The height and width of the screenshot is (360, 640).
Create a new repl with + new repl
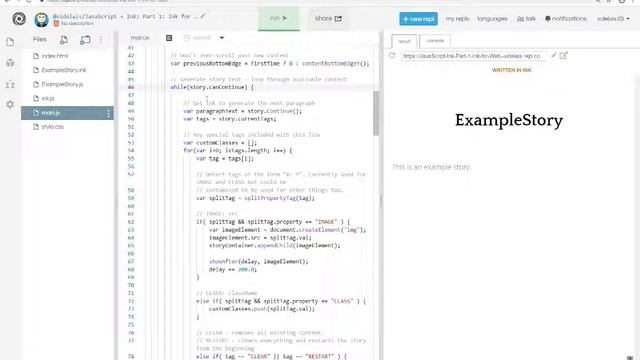(418, 19)
